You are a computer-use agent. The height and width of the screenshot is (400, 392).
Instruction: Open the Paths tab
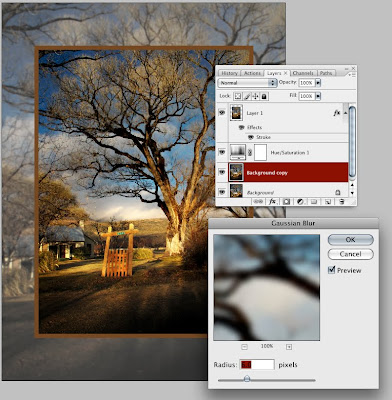pos(326,73)
